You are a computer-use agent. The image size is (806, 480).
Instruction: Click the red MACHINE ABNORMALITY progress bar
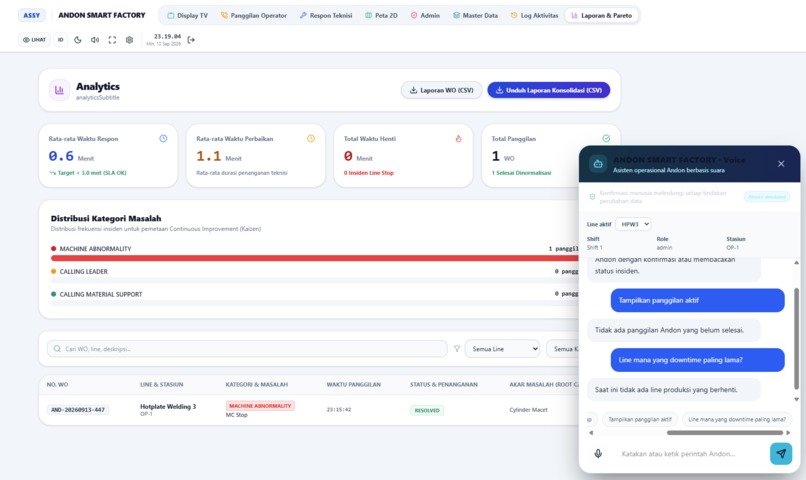(x=315, y=258)
